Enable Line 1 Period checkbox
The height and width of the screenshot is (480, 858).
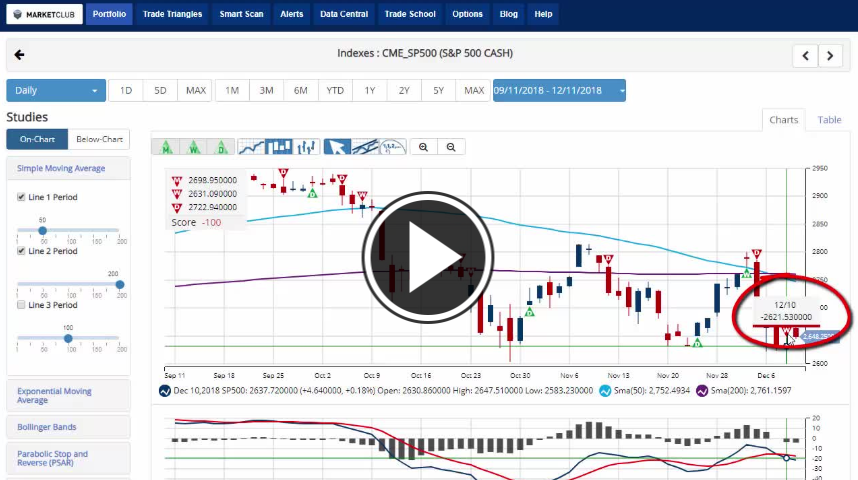tap(21, 197)
